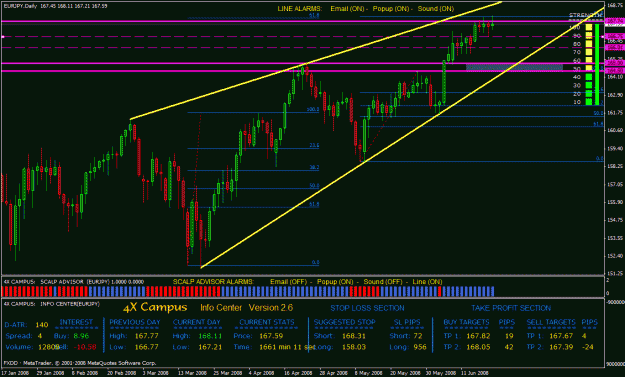Click the '11 Jun 2008' date label

point(475,373)
